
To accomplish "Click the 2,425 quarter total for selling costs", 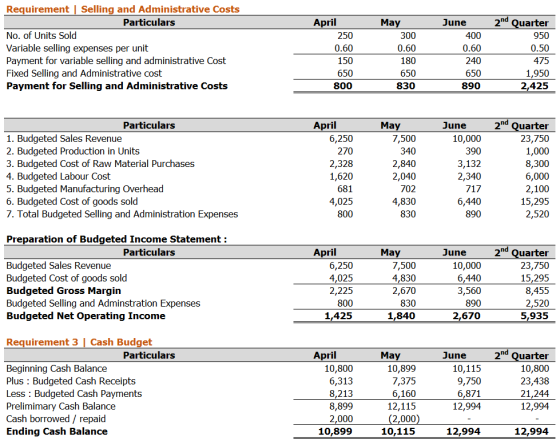I will pos(534,86).
